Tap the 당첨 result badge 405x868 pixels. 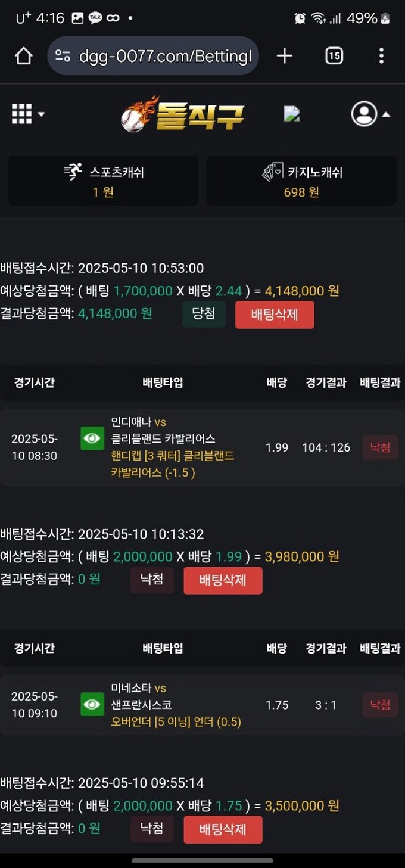click(x=204, y=314)
